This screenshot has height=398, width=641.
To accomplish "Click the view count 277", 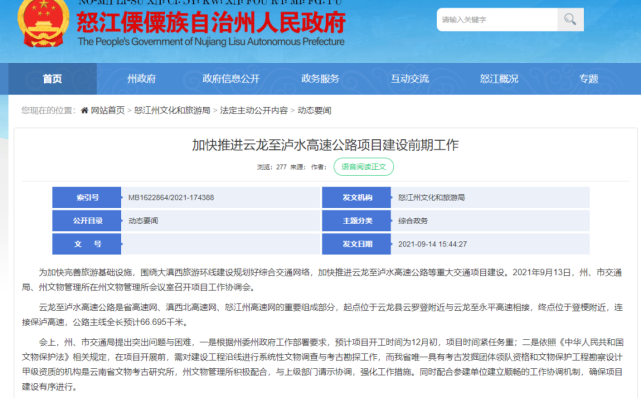I will point(281,167).
